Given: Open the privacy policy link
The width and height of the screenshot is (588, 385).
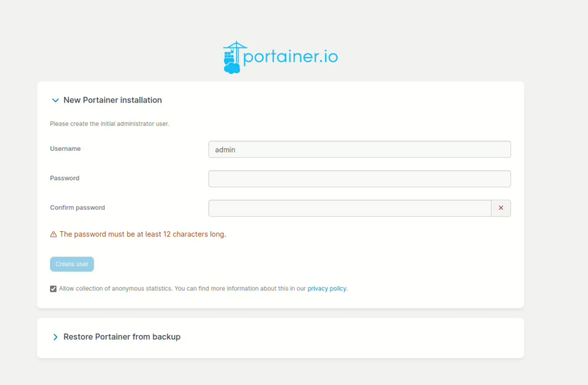Looking at the screenshot, I should pyautogui.click(x=327, y=289).
